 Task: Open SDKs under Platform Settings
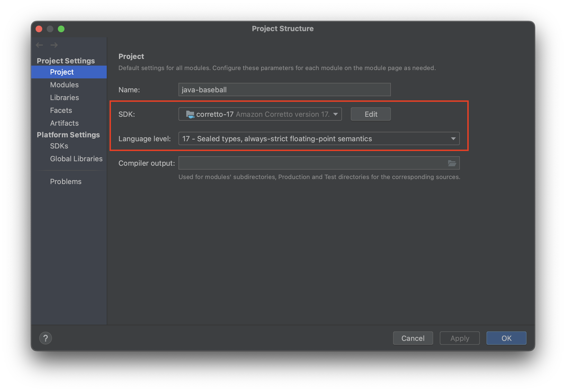click(x=59, y=146)
